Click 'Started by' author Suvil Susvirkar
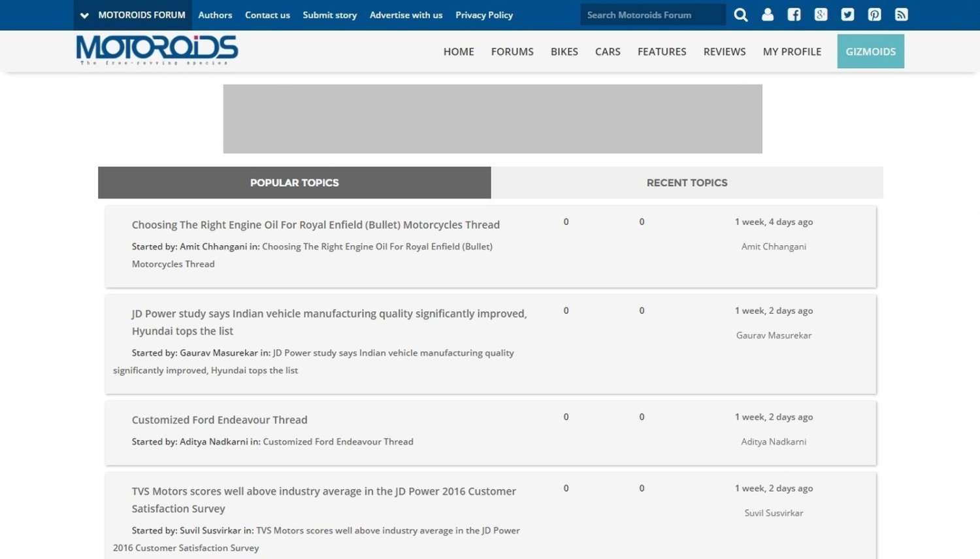Screen dimensions: 980x559 [210, 530]
